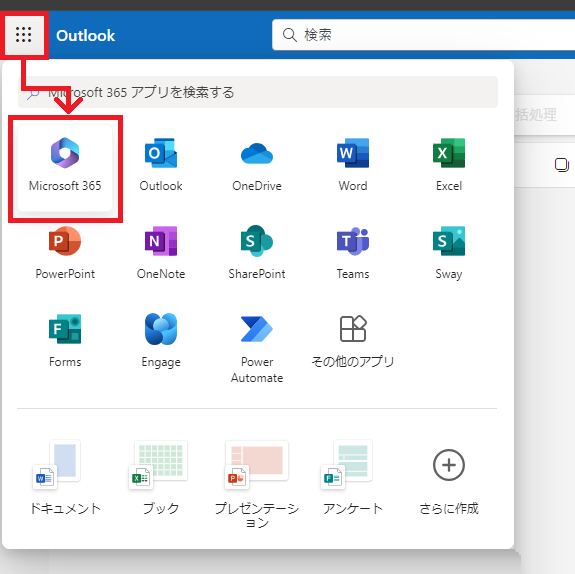Image resolution: width=575 pixels, height=574 pixels.
Task: Click the さらに作成 plus button
Action: (x=449, y=465)
